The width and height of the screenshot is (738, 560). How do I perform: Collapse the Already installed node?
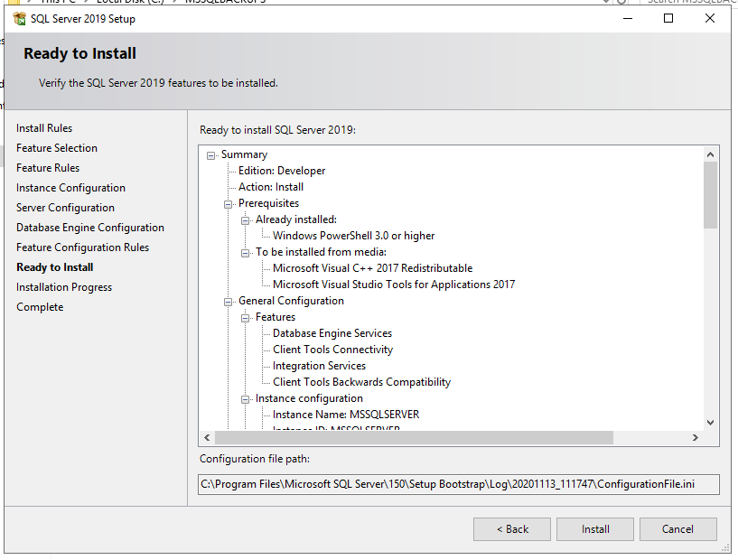(x=245, y=220)
